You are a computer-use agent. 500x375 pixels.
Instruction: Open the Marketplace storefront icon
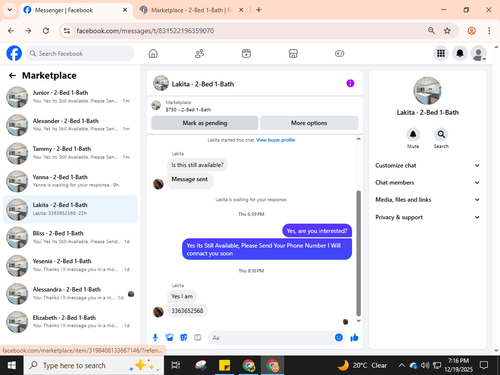[x=293, y=53]
